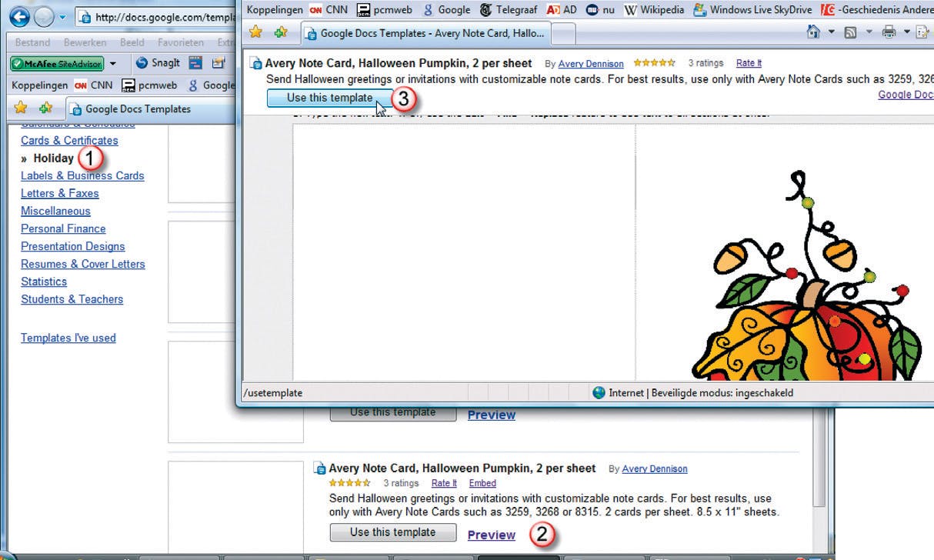The width and height of the screenshot is (934, 560).
Task: Open the Favorieten menu
Action: tap(181, 42)
